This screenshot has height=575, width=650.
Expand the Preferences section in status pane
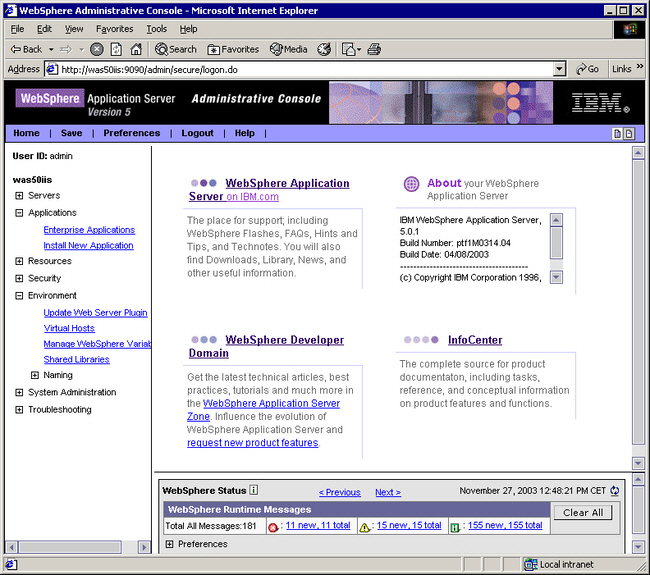pyautogui.click(x=169, y=544)
